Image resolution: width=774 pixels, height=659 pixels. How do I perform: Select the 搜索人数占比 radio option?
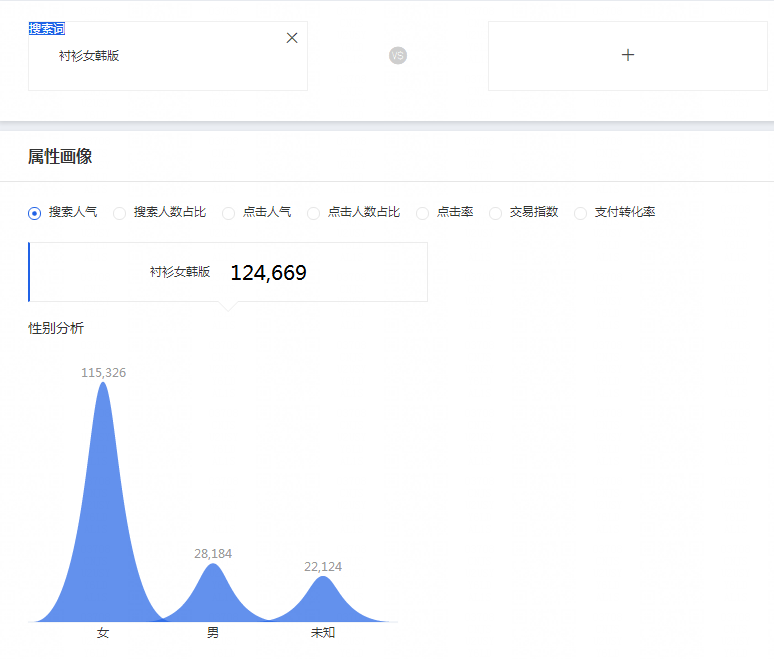119,213
